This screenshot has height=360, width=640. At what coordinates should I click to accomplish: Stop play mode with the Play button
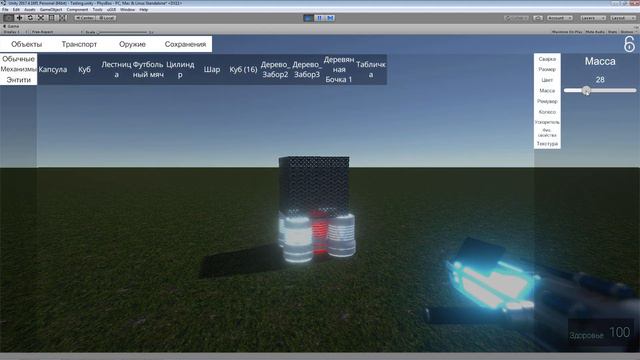309,18
